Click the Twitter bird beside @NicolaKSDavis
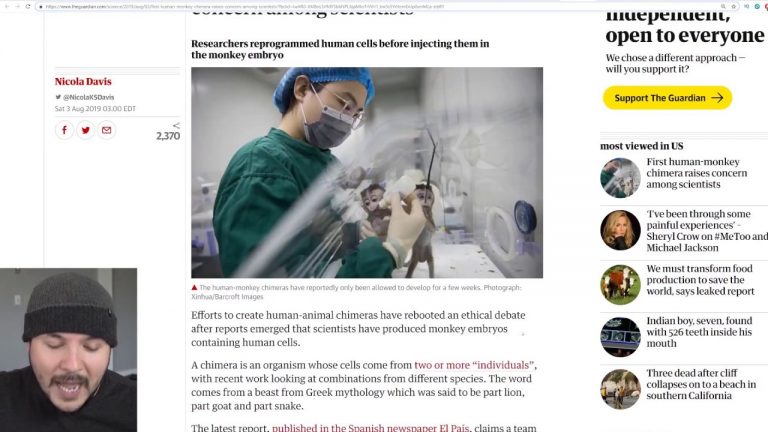 tap(58, 97)
